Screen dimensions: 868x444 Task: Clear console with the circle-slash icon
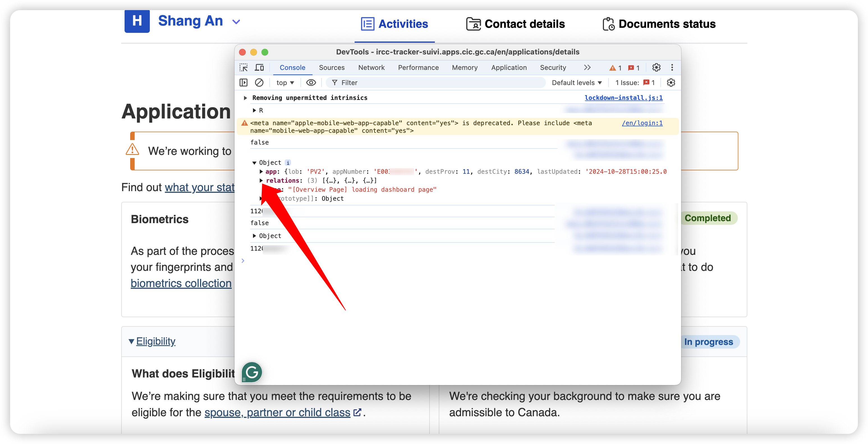(x=259, y=83)
